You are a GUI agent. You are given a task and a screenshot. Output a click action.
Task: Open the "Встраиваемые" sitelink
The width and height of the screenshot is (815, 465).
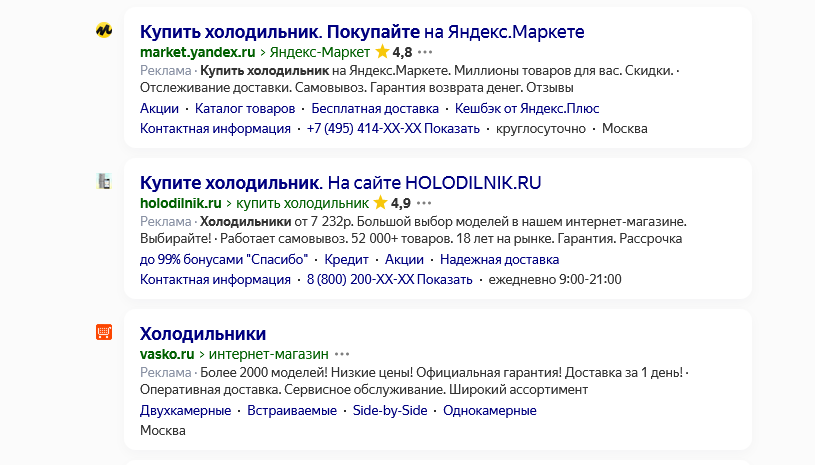click(292, 410)
